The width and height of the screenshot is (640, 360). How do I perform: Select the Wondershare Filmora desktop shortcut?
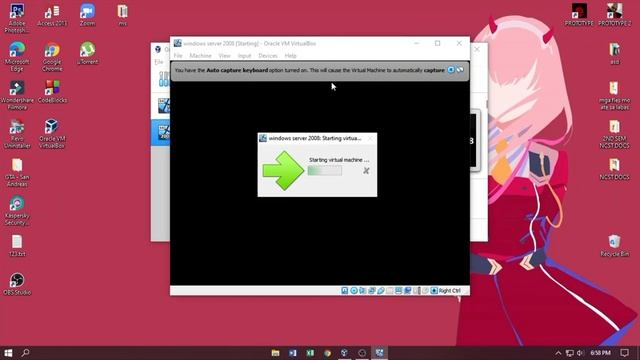click(x=17, y=95)
